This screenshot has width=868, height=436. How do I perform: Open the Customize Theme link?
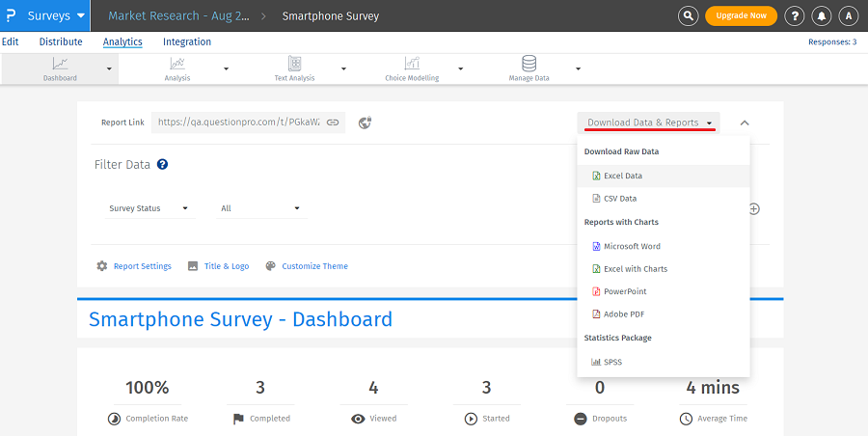314,266
